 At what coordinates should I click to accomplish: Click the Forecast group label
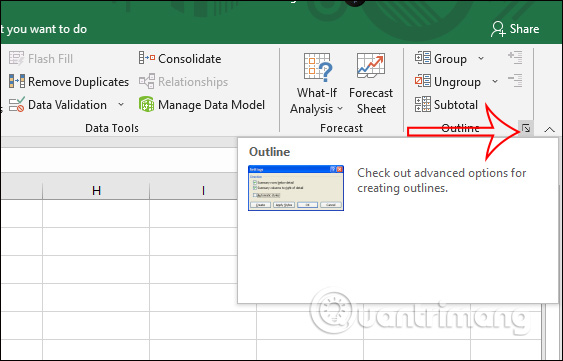341,128
